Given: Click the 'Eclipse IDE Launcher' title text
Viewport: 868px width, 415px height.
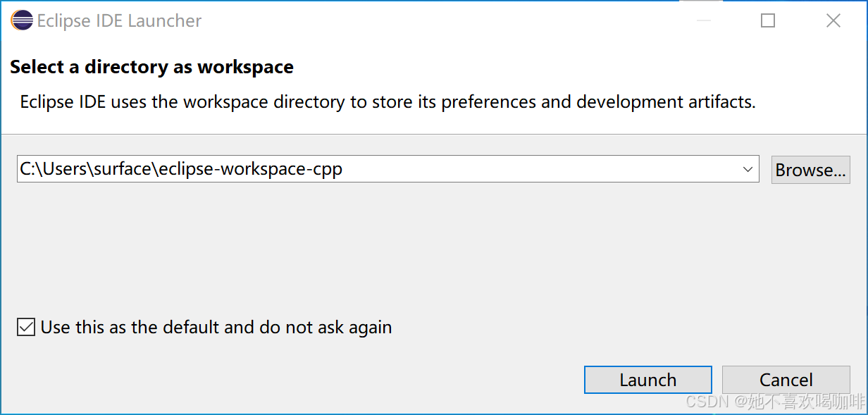Looking at the screenshot, I should (x=119, y=21).
